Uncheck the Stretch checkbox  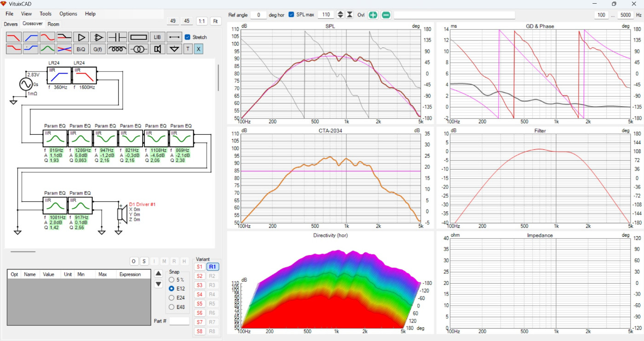187,37
